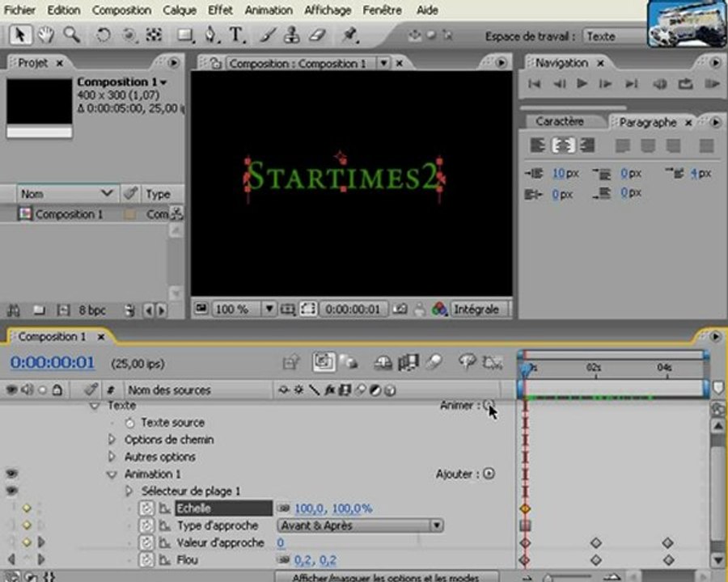Toggle visibility eye of Sélecteur de plage 1

click(11, 491)
